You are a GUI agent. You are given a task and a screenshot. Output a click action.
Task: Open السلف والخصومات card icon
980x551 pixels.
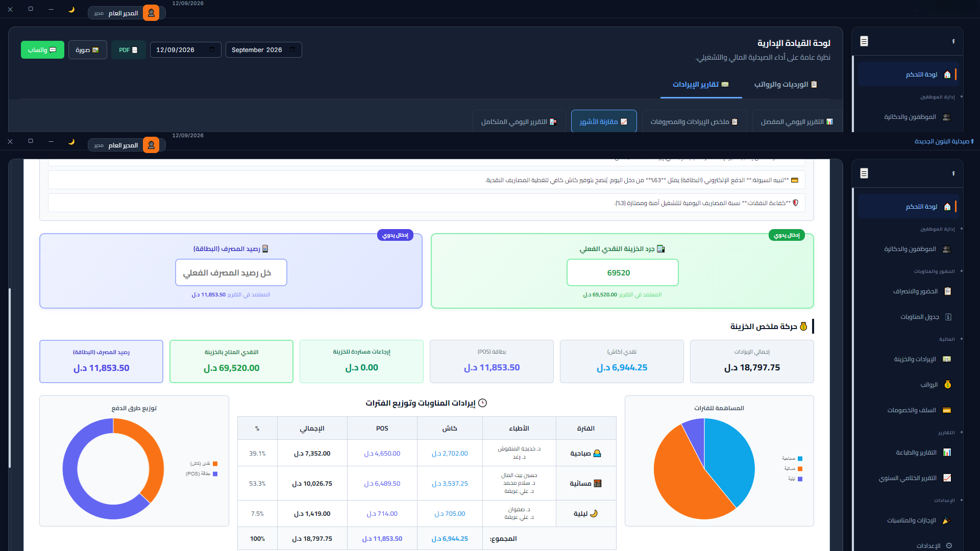tap(947, 410)
